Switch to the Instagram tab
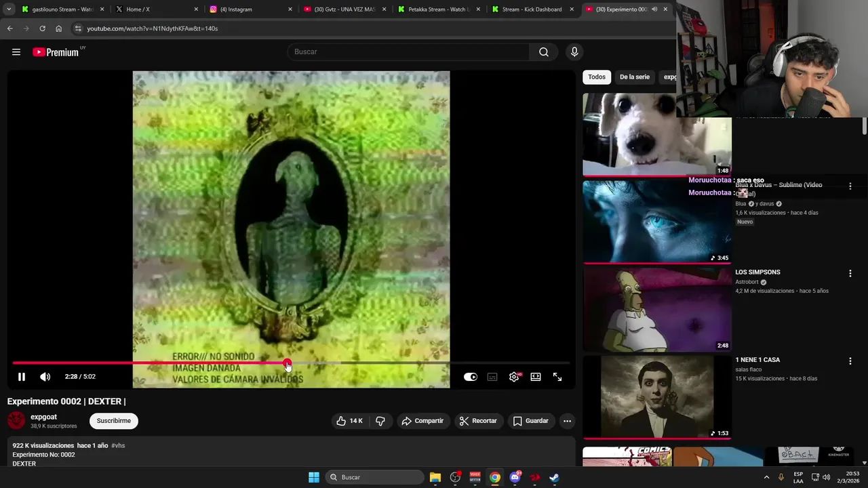Screen dimensions: 868x488 250,9
